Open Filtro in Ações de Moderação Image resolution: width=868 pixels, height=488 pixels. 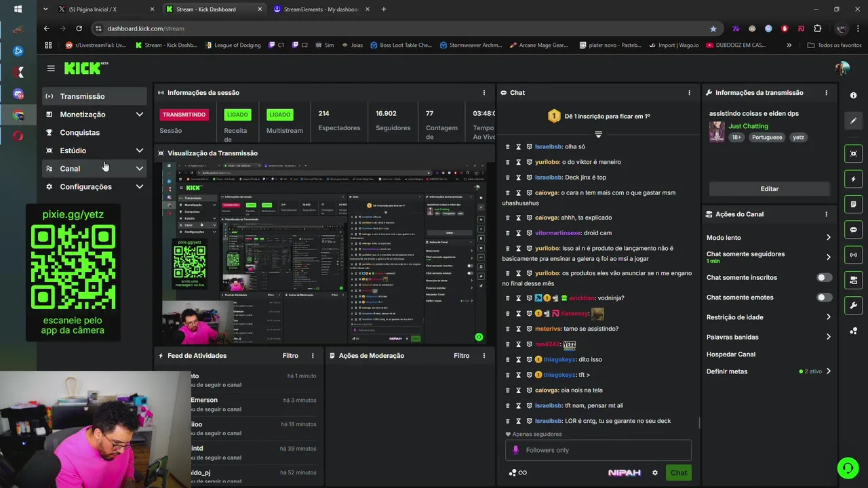coord(462,356)
